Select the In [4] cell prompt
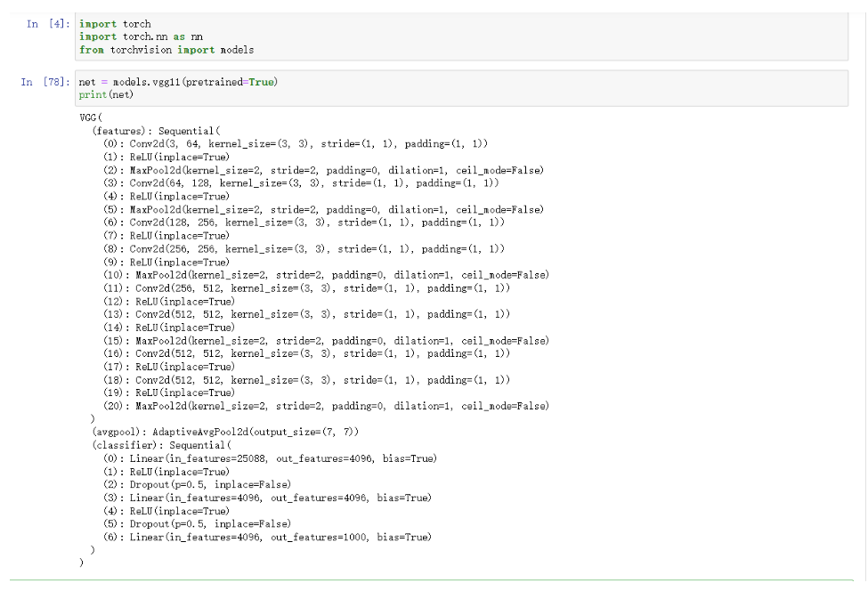868x591 pixels. coord(48,24)
